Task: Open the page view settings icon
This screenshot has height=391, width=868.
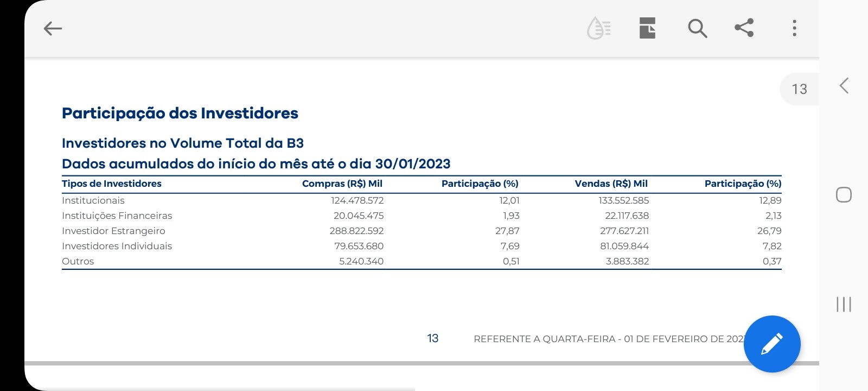Action: pyautogui.click(x=647, y=28)
